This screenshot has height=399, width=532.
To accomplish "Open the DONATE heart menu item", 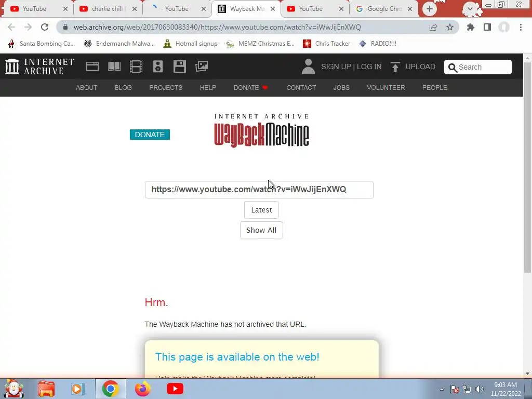I will 251,87.
